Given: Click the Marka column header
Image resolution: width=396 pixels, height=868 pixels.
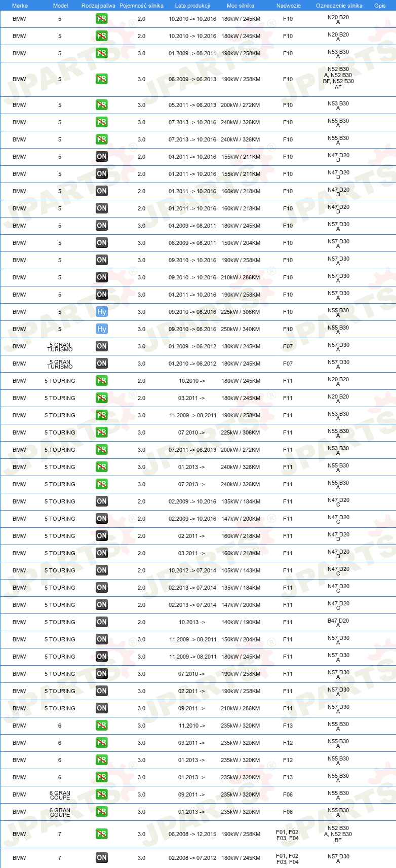Looking at the screenshot, I should pos(20,6).
